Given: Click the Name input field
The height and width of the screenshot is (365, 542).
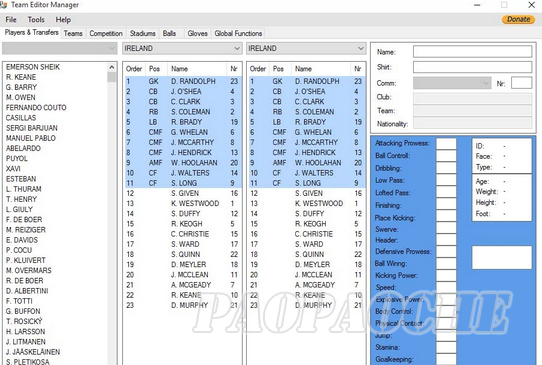Looking at the screenshot, I should [473, 52].
